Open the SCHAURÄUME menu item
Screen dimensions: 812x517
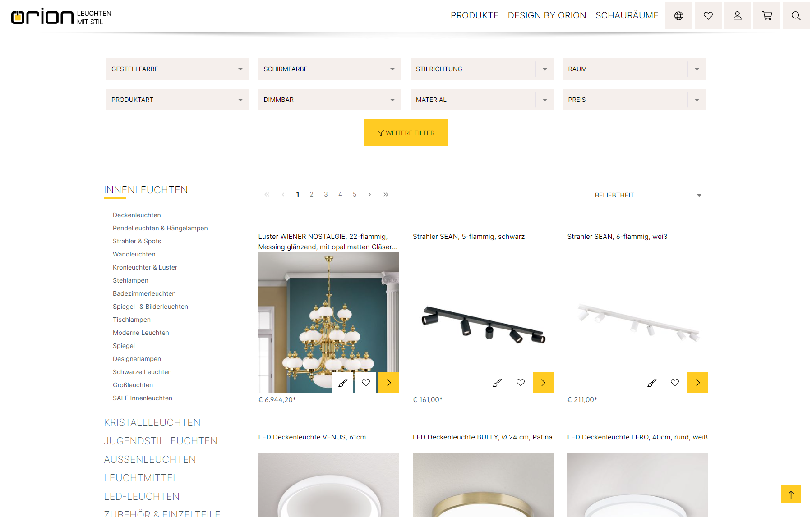click(x=627, y=16)
